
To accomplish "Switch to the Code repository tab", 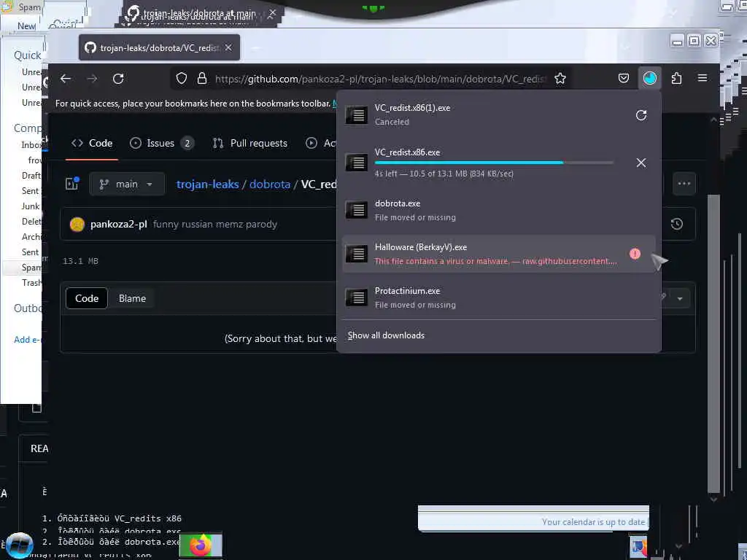I will (x=92, y=144).
